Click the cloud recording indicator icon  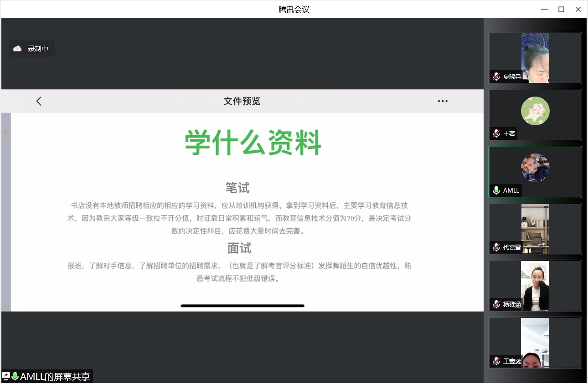(17, 48)
